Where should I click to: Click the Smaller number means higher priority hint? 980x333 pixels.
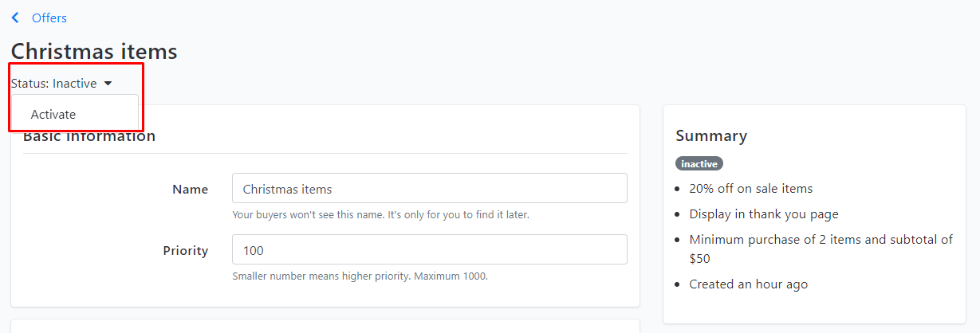point(360,276)
